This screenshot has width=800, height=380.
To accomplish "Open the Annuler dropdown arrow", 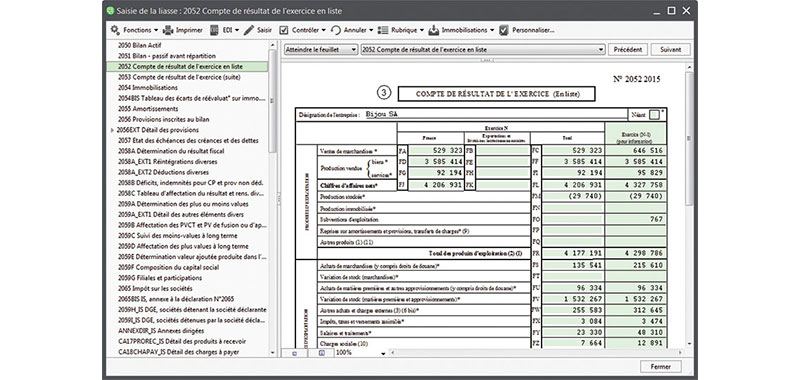I will (371, 31).
